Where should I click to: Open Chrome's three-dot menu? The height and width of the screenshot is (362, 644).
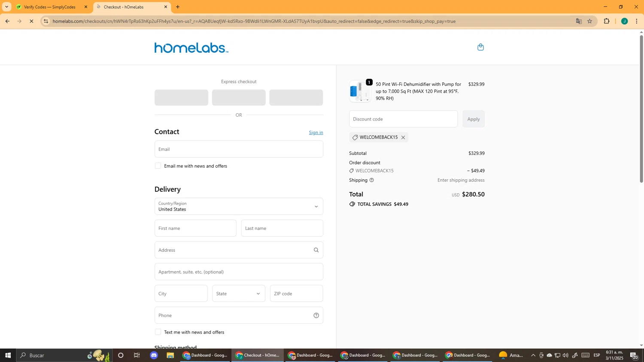pos(637,21)
